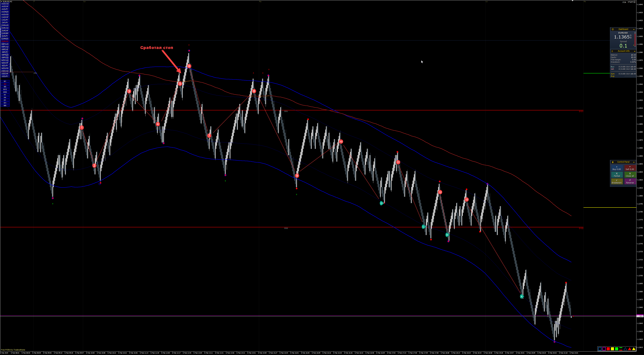Select the D1 timeframe
Image resolution: width=644 pixels, height=355 pixels.
click(x=5, y=100)
